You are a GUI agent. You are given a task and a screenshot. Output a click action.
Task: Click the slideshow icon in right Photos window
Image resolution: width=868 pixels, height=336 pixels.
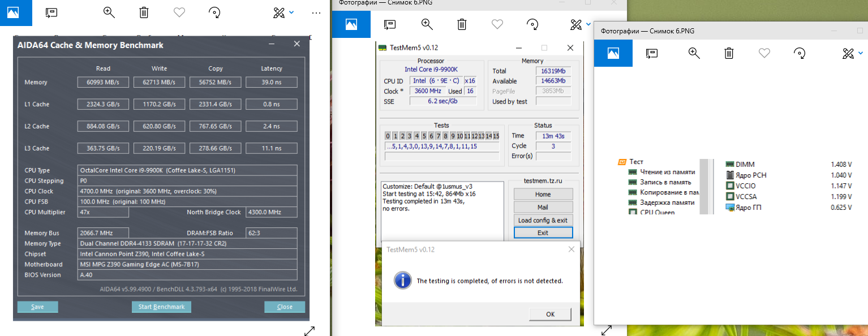(x=652, y=53)
